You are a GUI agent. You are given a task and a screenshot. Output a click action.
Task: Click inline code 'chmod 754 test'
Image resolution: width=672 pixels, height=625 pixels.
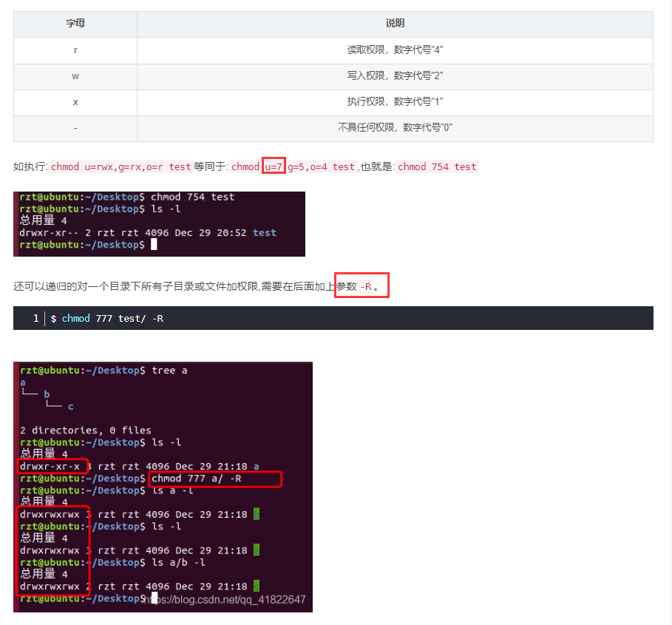pyautogui.click(x=437, y=166)
